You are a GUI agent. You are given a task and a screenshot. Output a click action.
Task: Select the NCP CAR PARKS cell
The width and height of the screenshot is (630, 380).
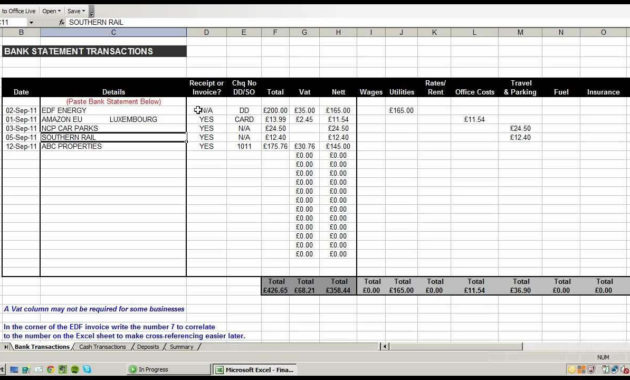(113, 128)
